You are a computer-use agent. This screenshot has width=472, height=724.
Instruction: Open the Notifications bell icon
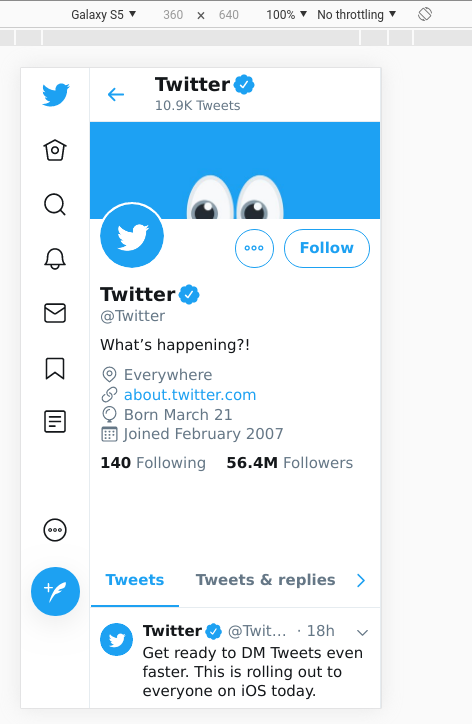[x=55, y=259]
